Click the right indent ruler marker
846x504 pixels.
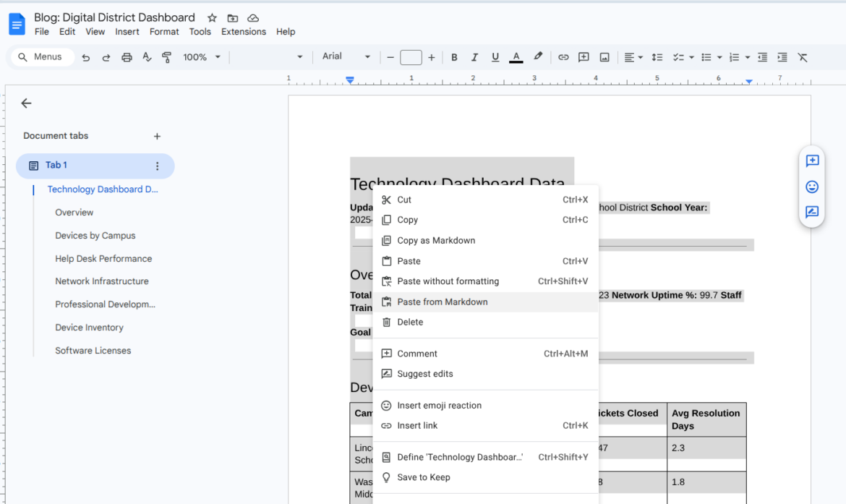[749, 82]
